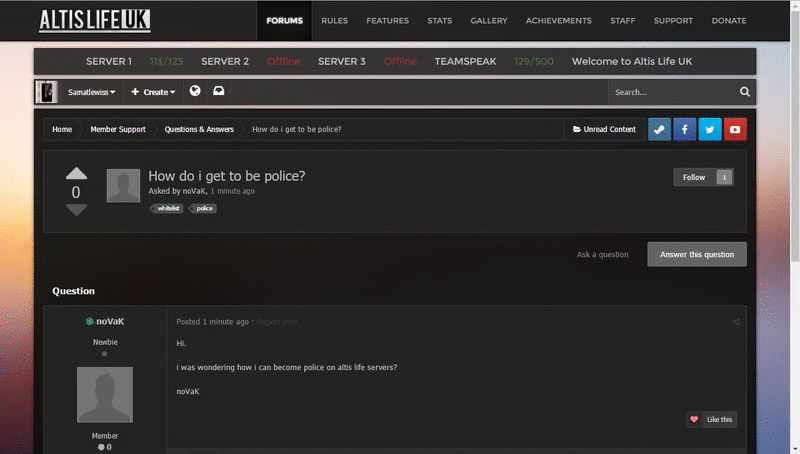Open noVaK's profile from the post sidebar name
800x454 pixels.
pyautogui.click(x=110, y=321)
